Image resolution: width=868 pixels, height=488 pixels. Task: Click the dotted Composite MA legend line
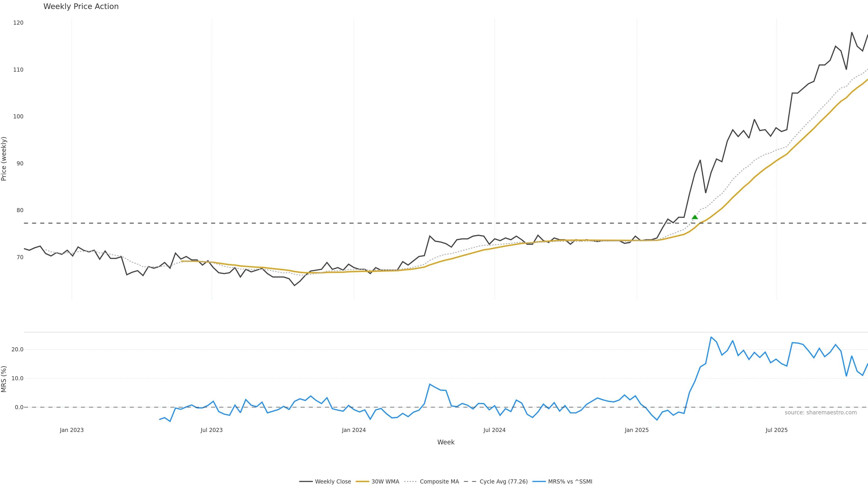(410, 482)
